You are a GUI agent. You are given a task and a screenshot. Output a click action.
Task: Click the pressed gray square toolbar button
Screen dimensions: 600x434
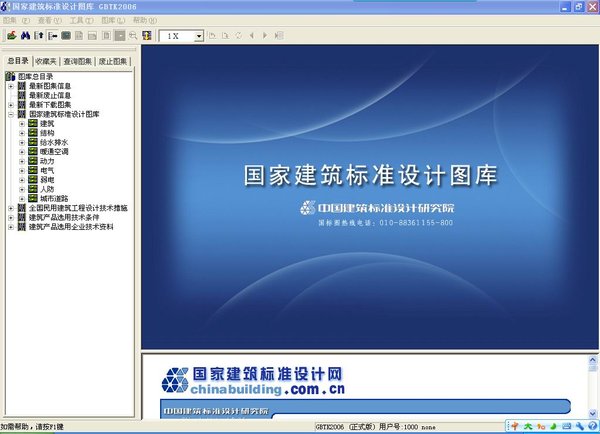click(120, 36)
